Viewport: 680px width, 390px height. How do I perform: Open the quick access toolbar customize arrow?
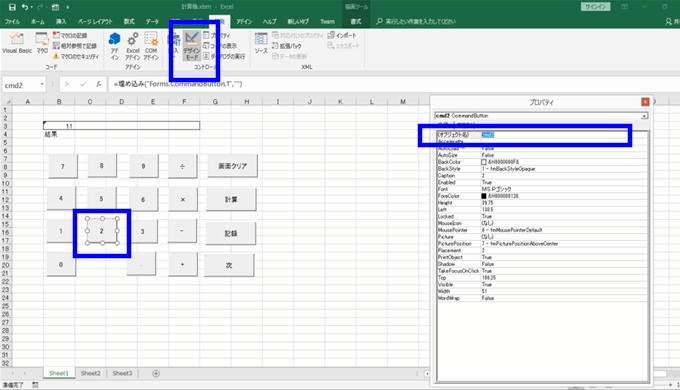(68, 7)
